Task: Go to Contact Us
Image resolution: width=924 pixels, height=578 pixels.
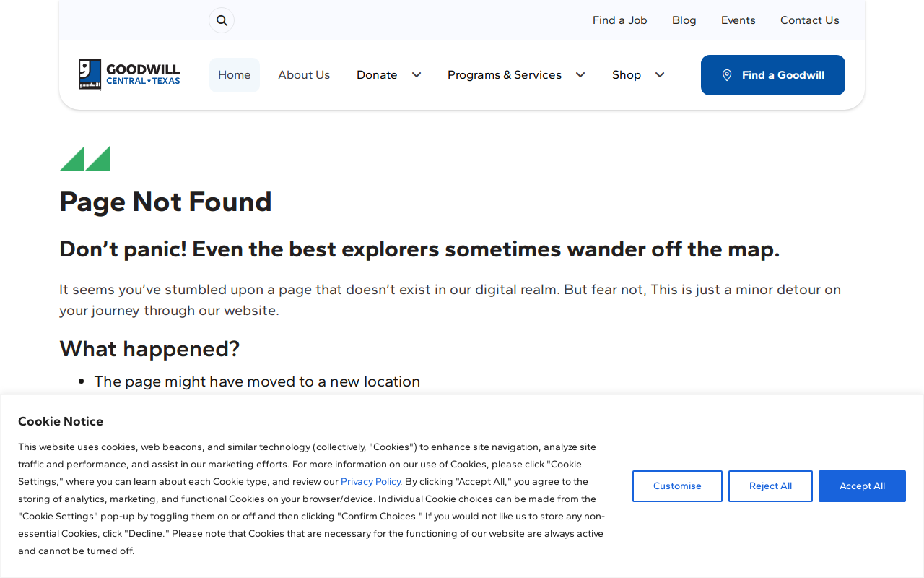Action: [810, 20]
